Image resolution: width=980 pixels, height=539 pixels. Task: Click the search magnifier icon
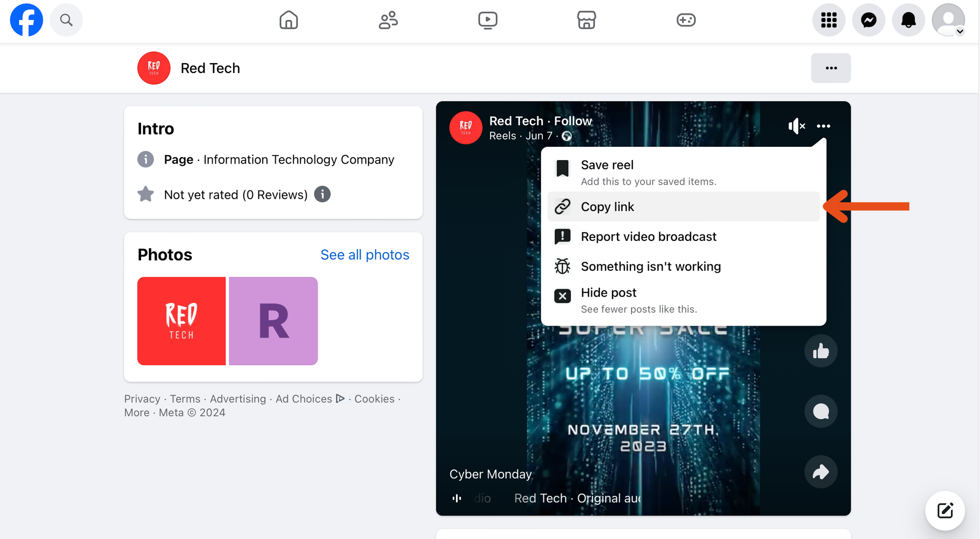pos(66,20)
